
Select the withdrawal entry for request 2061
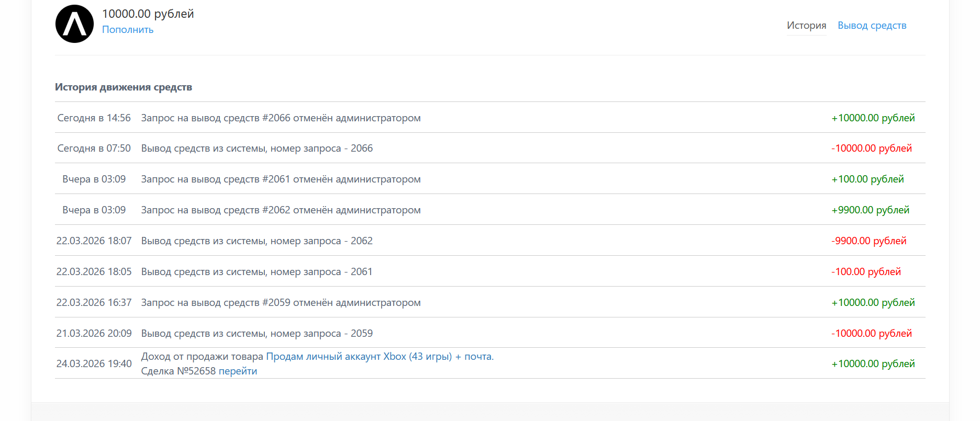click(257, 272)
